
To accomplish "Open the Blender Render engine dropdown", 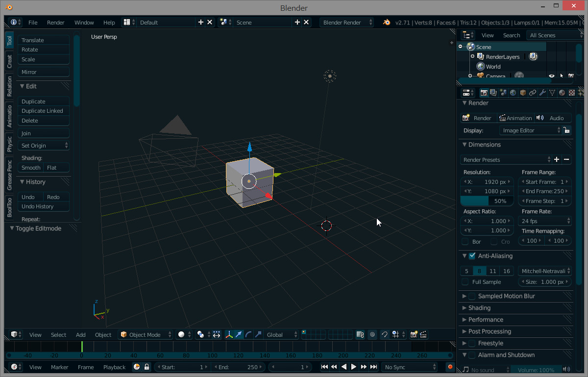I will click(346, 23).
